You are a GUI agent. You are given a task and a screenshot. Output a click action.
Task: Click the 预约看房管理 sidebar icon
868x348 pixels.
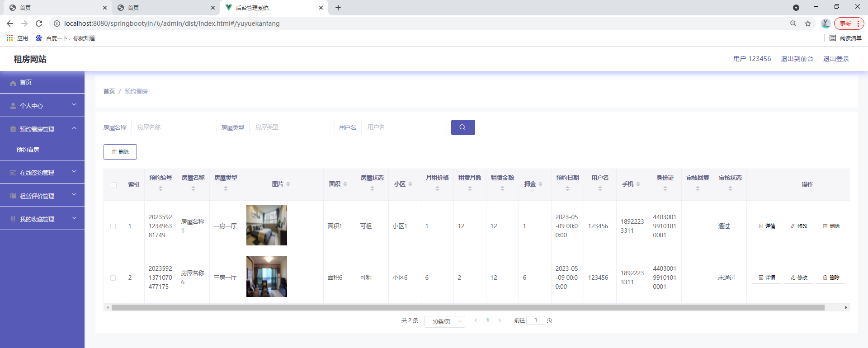point(13,129)
